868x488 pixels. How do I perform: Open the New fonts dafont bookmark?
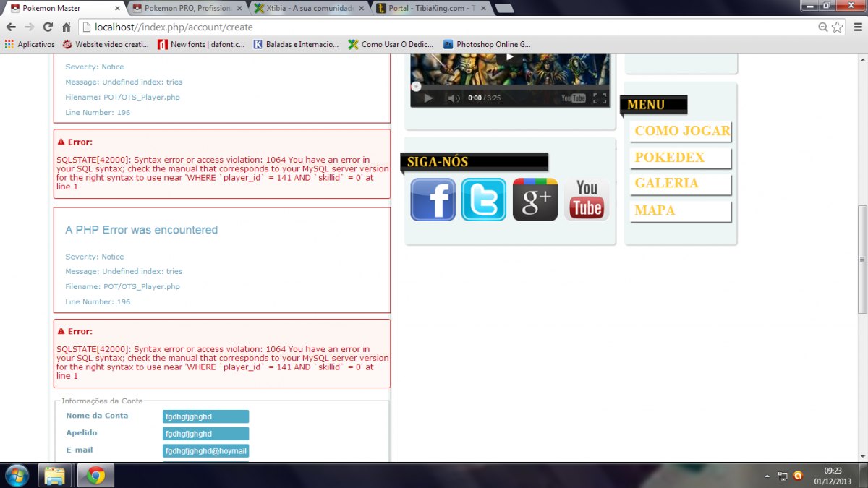[203, 44]
